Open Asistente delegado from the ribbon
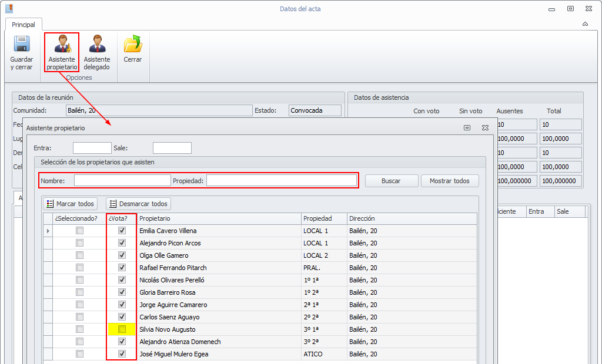The image size is (602, 364). tap(97, 53)
